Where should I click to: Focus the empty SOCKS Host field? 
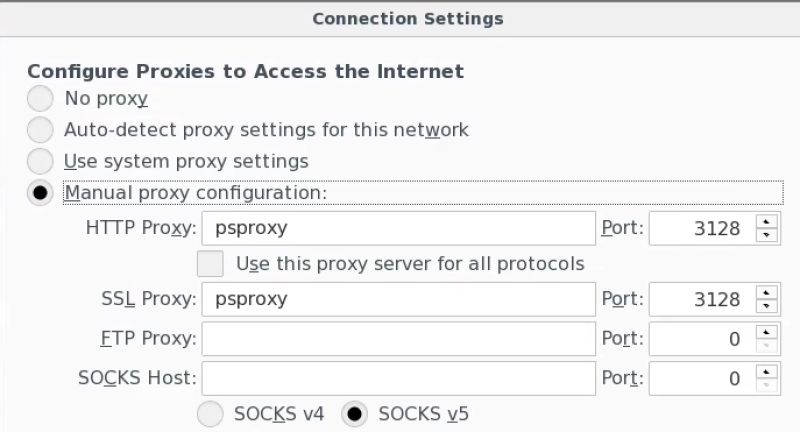[398, 378]
